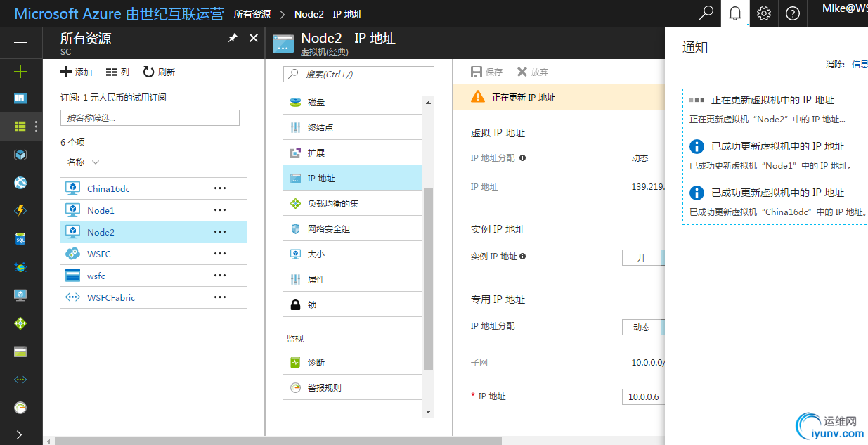Open ellipsis menu for wsfc storage

click(x=220, y=276)
